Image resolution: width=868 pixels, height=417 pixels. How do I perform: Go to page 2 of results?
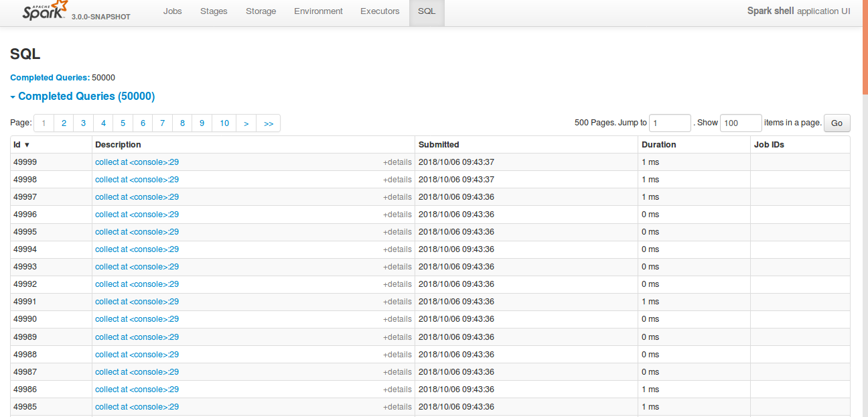[64, 123]
